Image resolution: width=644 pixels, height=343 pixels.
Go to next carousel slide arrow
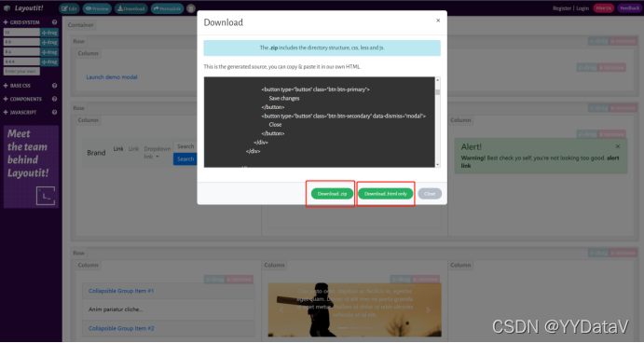coord(428,310)
